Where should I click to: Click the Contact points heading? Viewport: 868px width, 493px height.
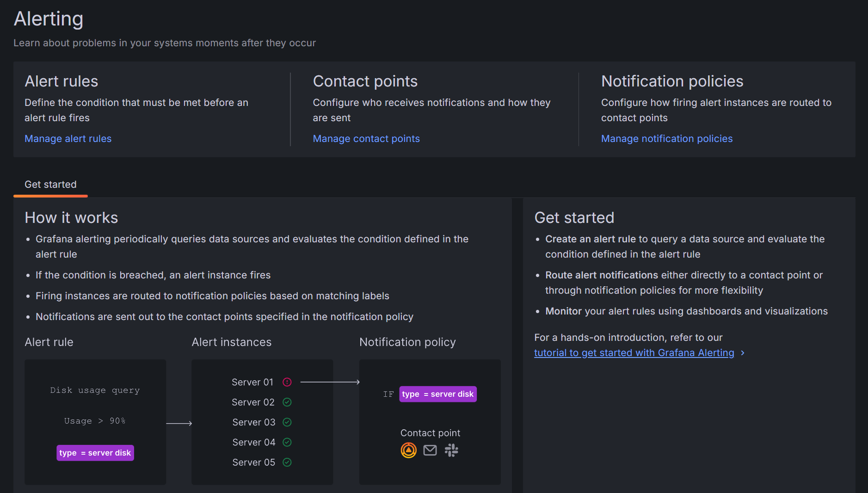click(365, 81)
